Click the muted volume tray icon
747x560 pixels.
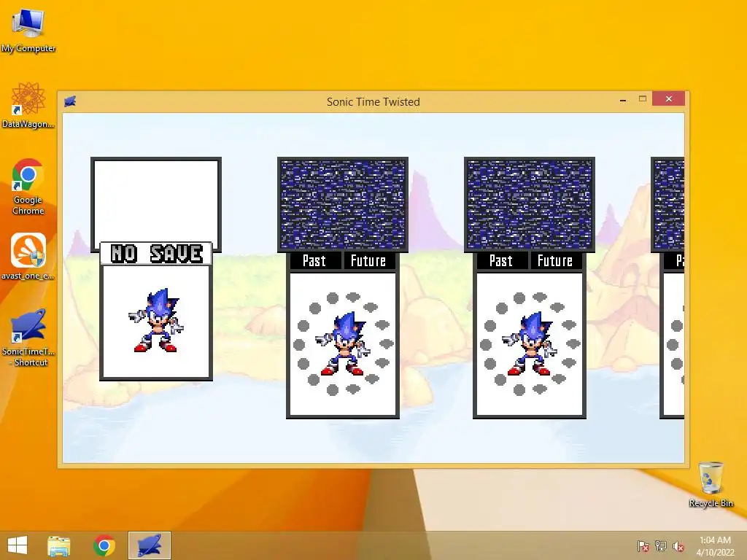pyautogui.click(x=678, y=545)
